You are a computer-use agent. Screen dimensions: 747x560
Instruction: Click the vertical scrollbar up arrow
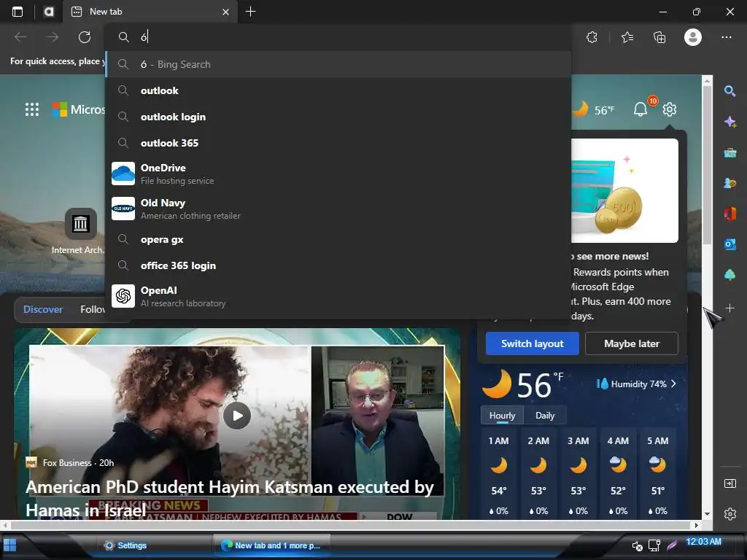(x=707, y=81)
